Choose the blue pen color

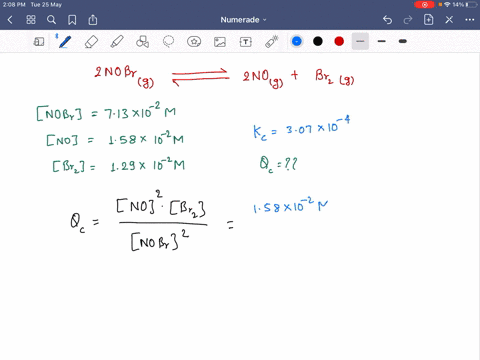297,41
